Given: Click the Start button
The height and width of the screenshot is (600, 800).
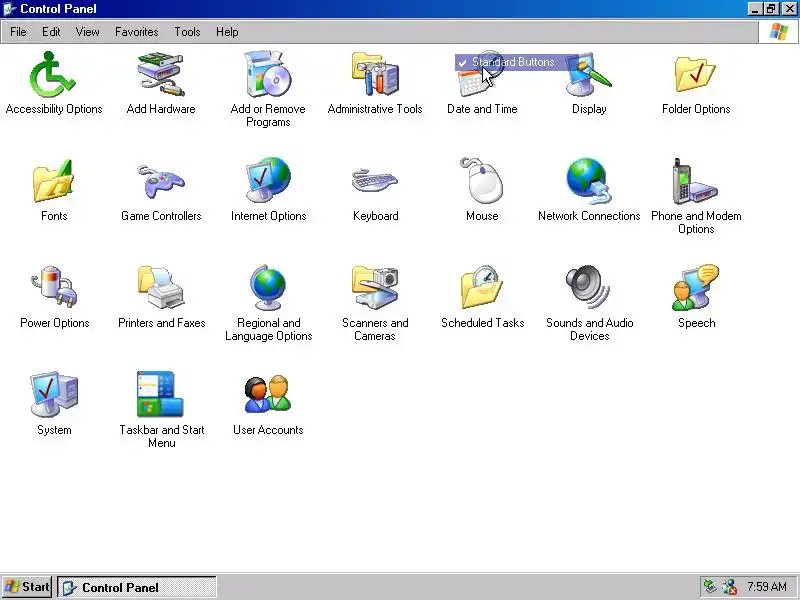Looking at the screenshot, I should (27, 587).
